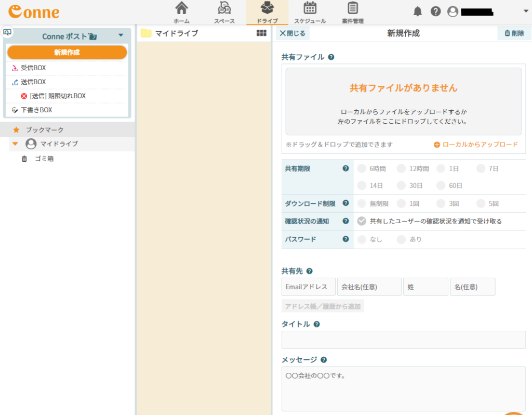
Task: Select 1回 download limit
Action: coord(402,203)
